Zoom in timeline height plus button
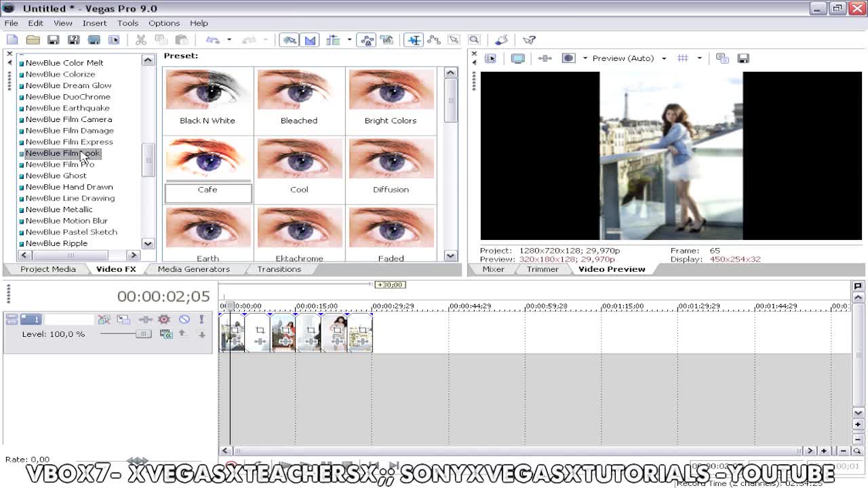Screen dimensions: 868x488 coord(858,424)
